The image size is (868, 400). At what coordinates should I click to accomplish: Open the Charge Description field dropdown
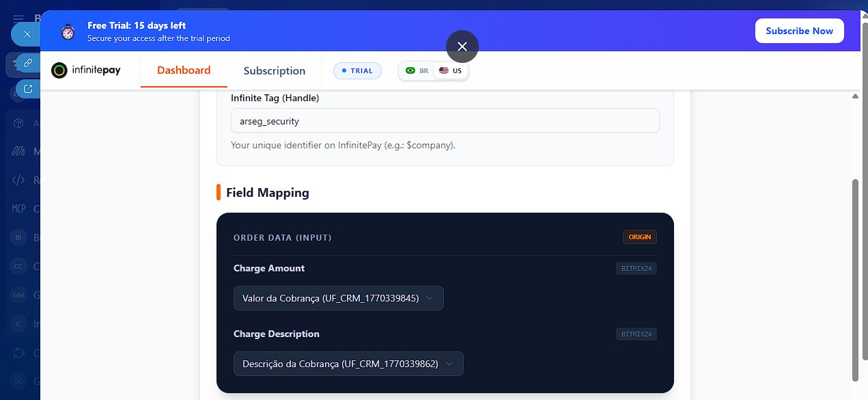[x=348, y=364]
